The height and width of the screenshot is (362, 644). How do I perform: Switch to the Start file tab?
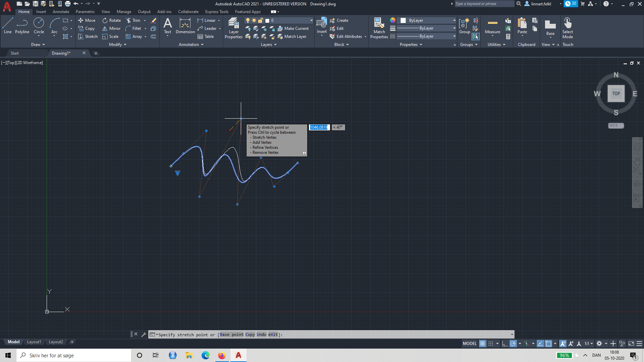tap(15, 53)
